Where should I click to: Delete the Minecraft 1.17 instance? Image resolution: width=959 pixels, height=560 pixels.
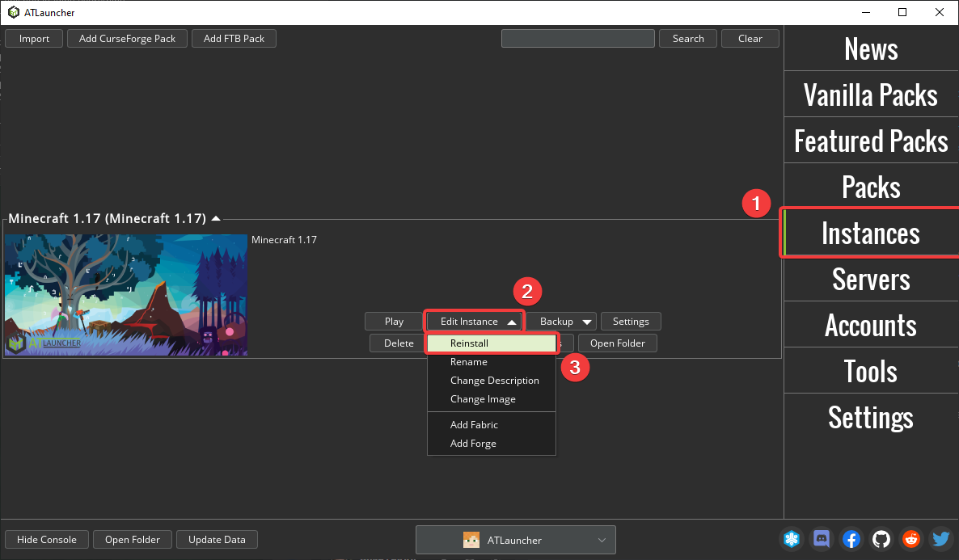[x=399, y=343]
